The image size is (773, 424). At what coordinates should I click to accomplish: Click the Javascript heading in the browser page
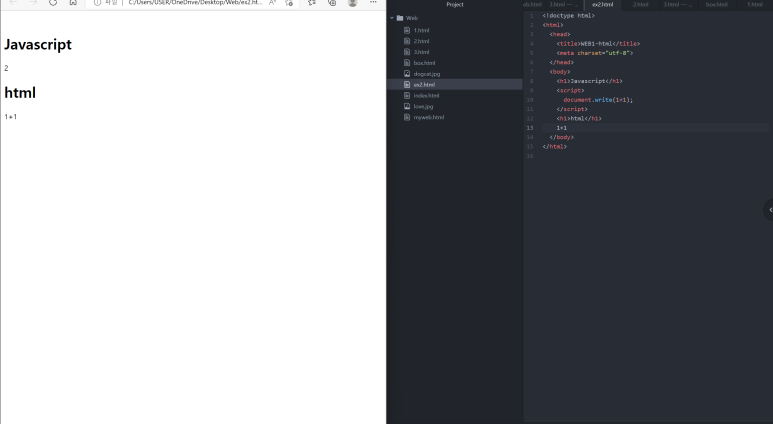pyautogui.click(x=38, y=44)
